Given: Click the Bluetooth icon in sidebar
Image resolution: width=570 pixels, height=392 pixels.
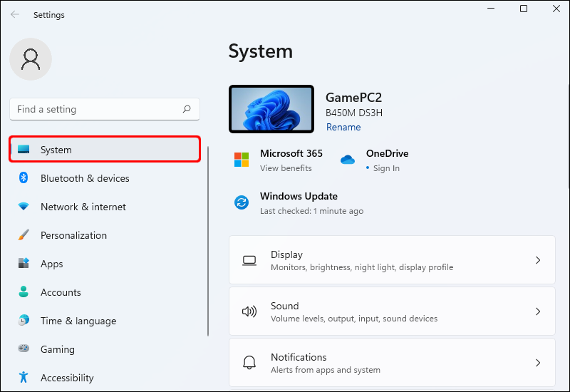Looking at the screenshot, I should coord(24,178).
